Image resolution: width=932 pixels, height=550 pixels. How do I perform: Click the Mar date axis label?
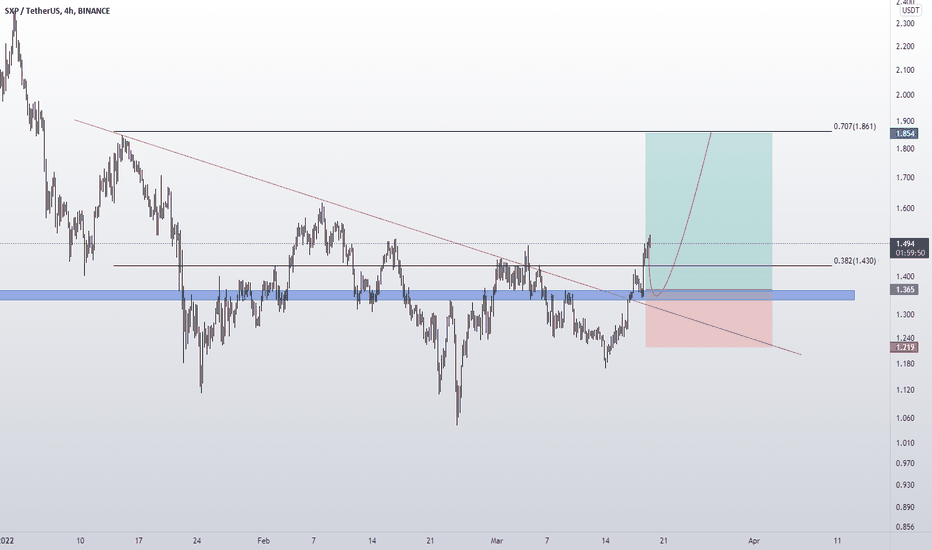pyautogui.click(x=496, y=541)
